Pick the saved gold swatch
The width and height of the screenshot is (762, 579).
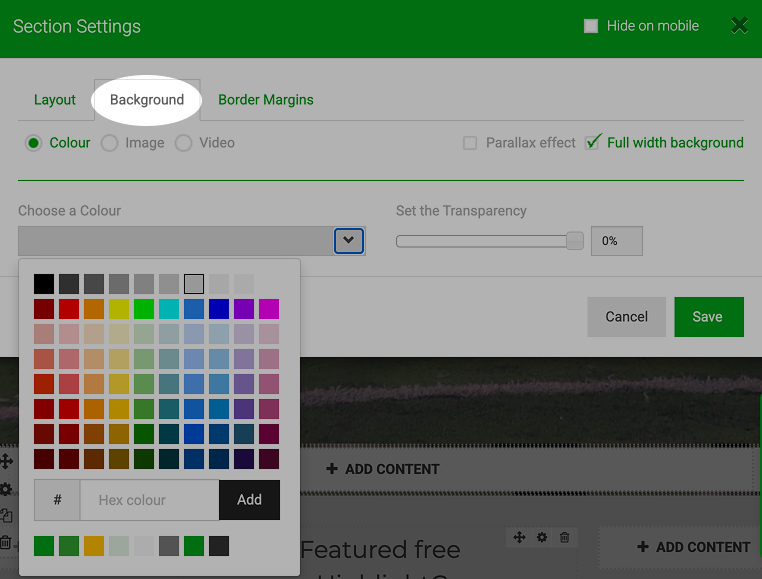click(x=94, y=546)
